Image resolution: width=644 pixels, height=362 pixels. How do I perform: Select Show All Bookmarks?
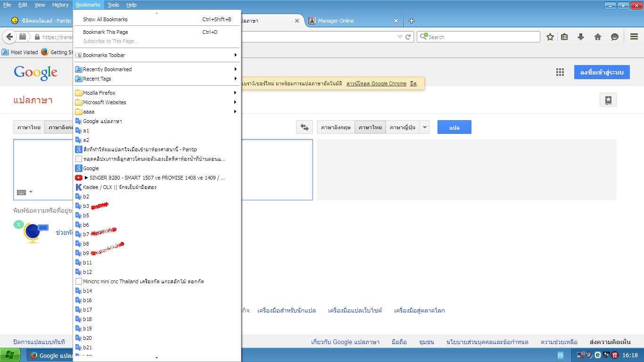(157, 19)
